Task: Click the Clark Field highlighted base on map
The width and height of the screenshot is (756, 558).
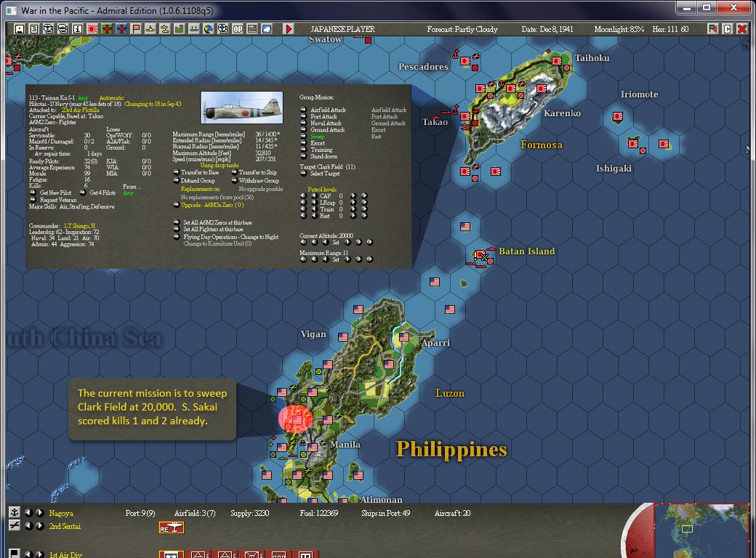Action: tap(296, 419)
